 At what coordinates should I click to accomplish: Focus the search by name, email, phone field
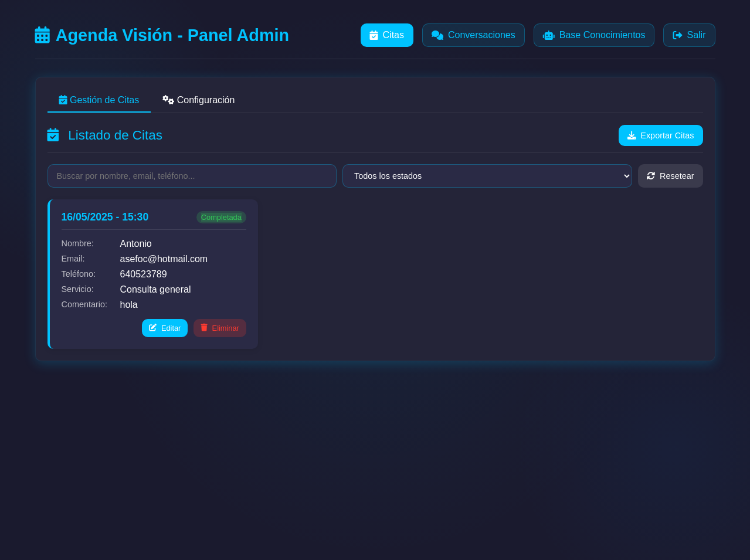click(x=192, y=176)
